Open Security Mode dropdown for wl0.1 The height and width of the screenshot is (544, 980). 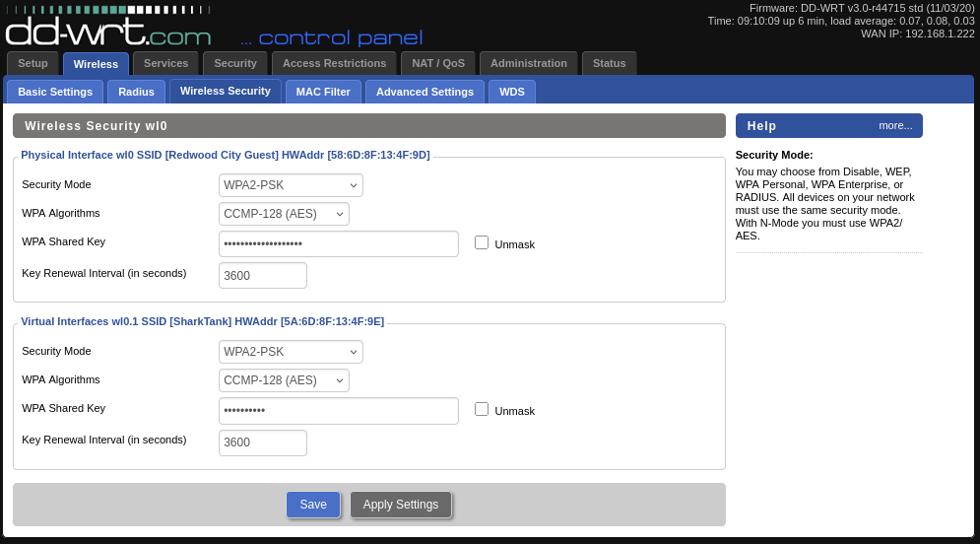point(291,352)
